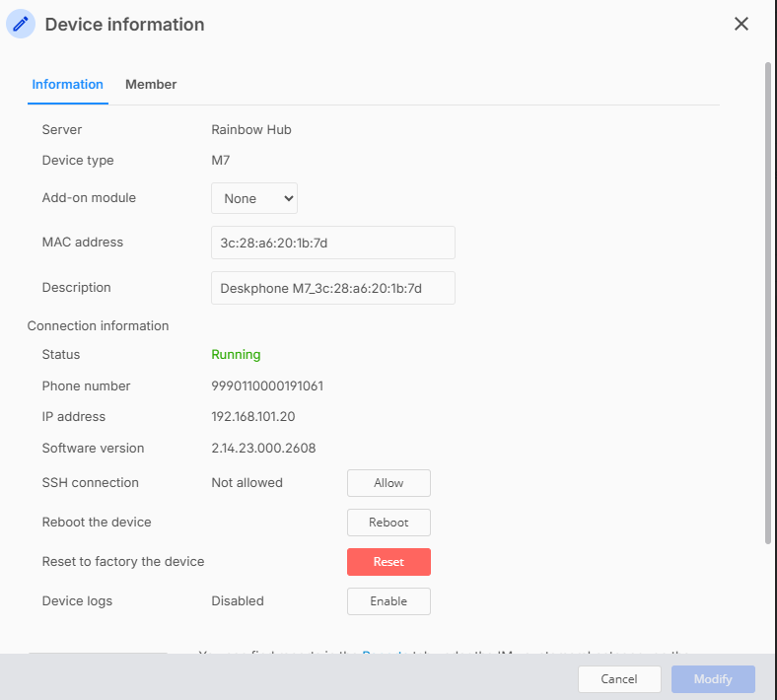Close the Device information dialog
This screenshot has width=777, height=700.
(x=742, y=24)
